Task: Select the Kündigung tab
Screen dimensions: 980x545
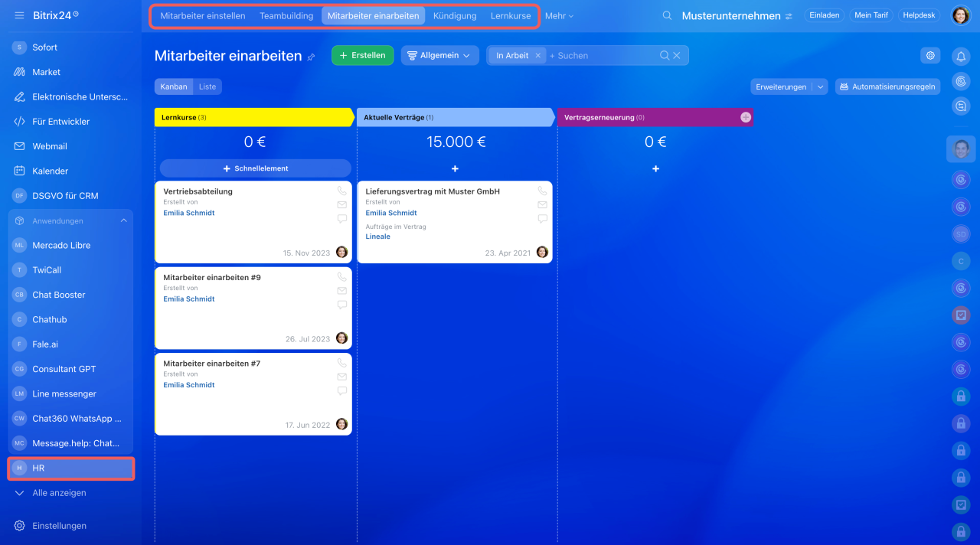Action: pos(455,16)
